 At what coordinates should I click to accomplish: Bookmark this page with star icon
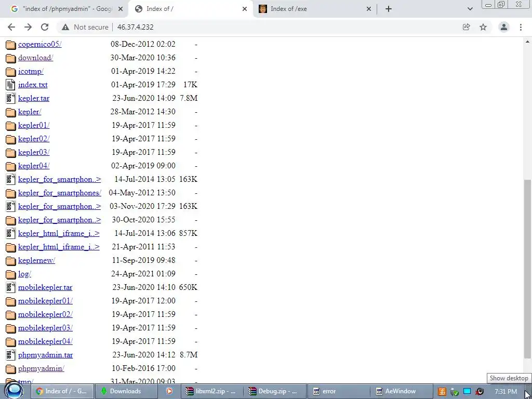click(483, 27)
